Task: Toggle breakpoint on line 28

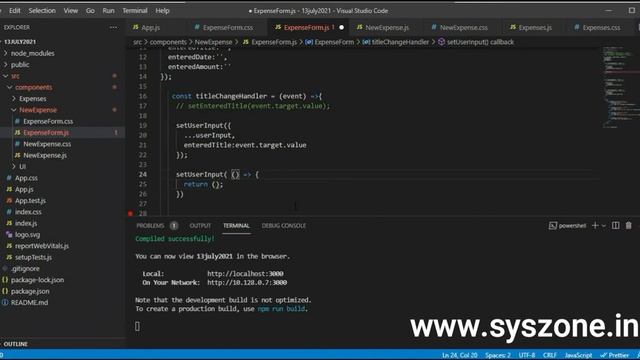Action: pos(130,213)
